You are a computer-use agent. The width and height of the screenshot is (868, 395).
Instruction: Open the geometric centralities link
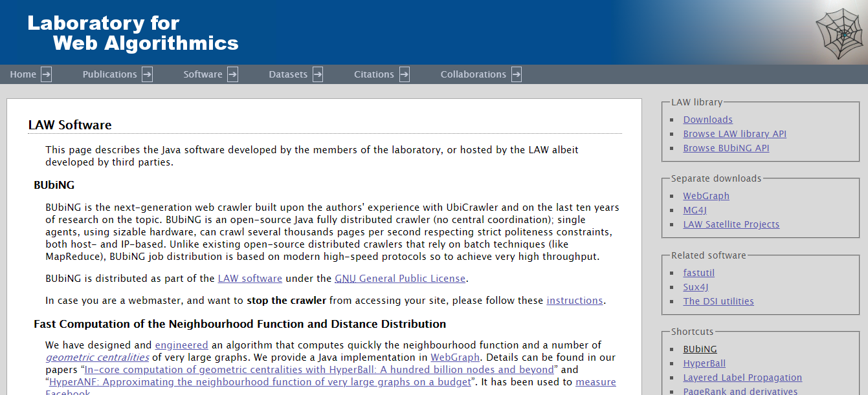pos(97,358)
